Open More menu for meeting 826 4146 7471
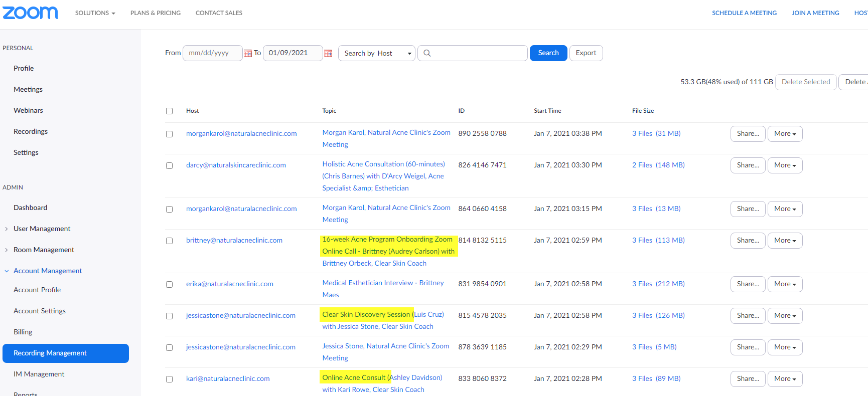Viewport: 868px width, 396px height. tap(785, 165)
